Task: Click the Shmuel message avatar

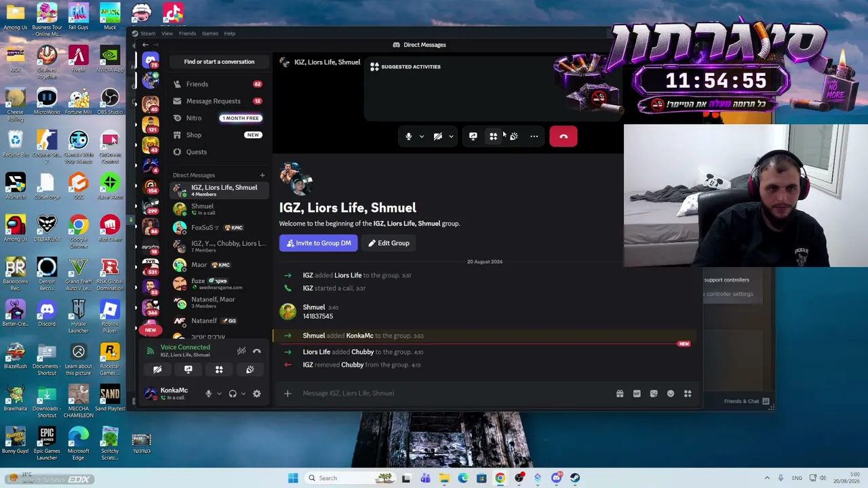Action: pyautogui.click(x=288, y=311)
